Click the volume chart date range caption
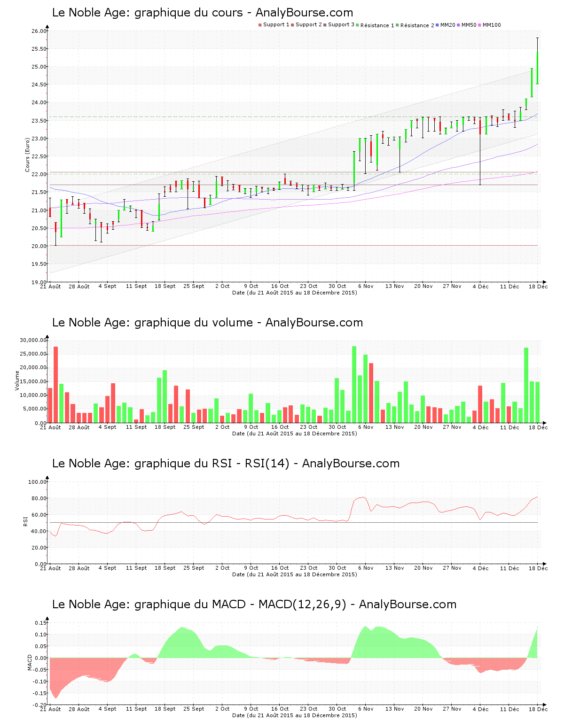The height and width of the screenshot is (728, 564). [295, 434]
